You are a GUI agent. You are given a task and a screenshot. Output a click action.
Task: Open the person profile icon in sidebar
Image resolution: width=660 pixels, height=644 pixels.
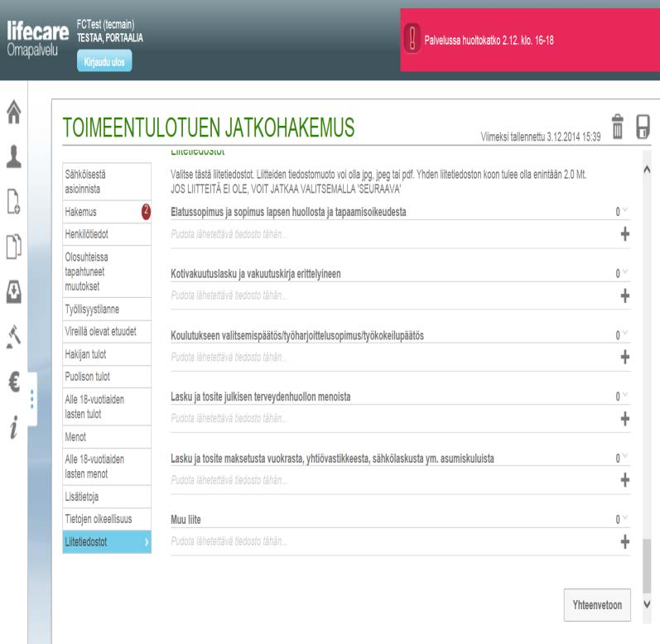[14, 156]
